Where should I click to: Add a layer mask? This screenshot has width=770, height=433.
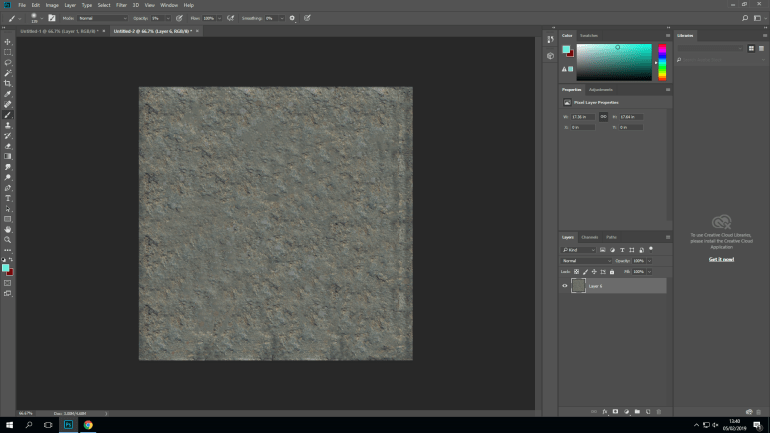(615, 412)
